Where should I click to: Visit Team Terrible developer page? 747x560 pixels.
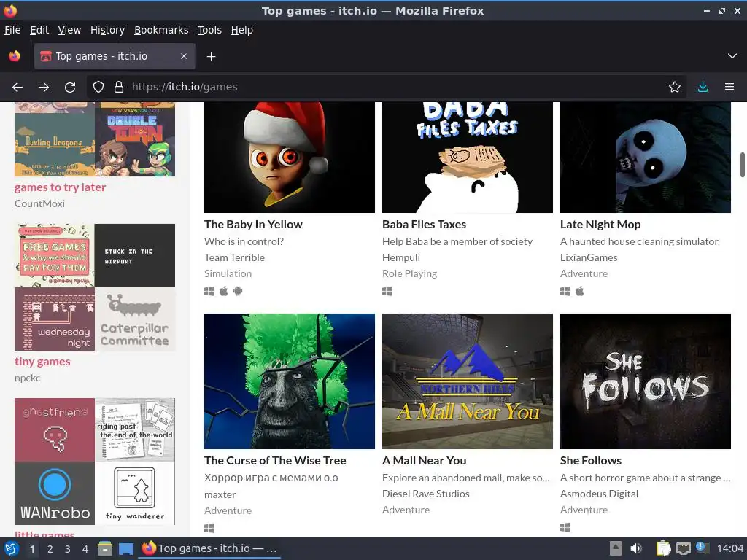click(234, 257)
